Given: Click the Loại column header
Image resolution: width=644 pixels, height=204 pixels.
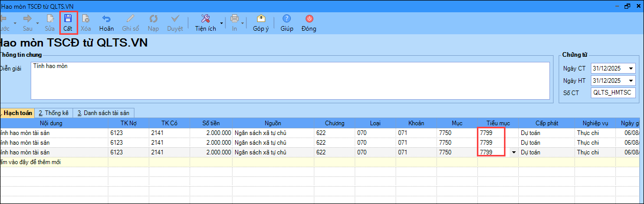Looking at the screenshot, I should [376, 123].
